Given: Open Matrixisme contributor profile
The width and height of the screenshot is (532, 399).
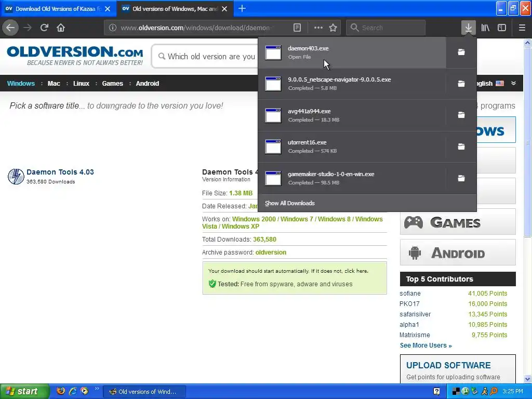Looking at the screenshot, I should (415, 335).
